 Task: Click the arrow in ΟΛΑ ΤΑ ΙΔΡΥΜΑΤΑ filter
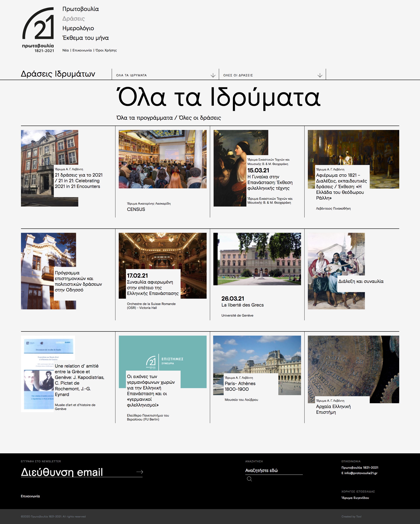(x=213, y=75)
